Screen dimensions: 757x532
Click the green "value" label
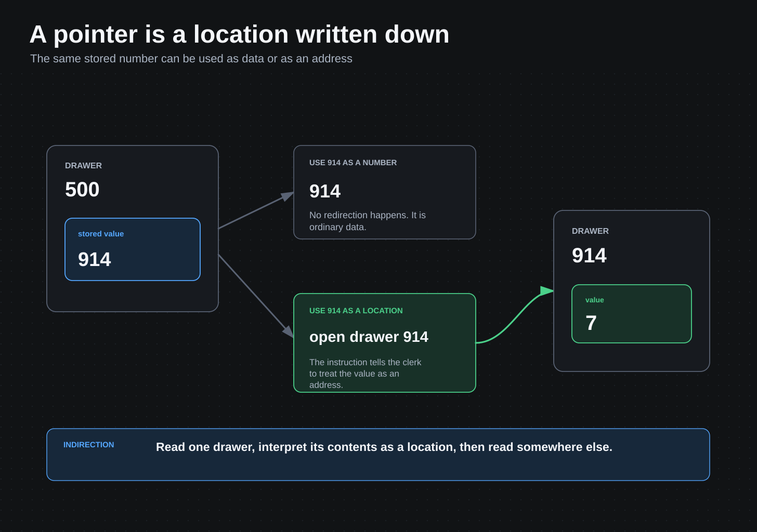[x=595, y=300]
